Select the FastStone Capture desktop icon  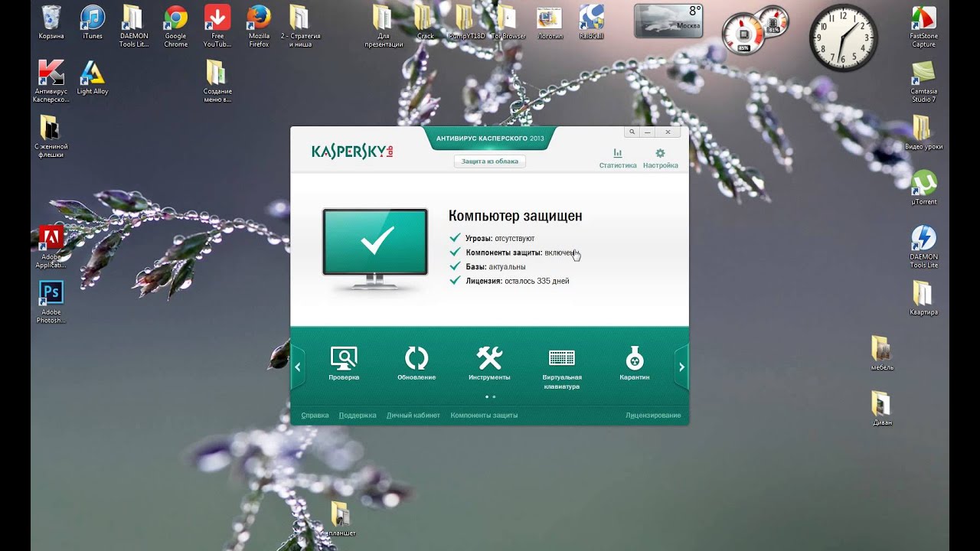923,27
